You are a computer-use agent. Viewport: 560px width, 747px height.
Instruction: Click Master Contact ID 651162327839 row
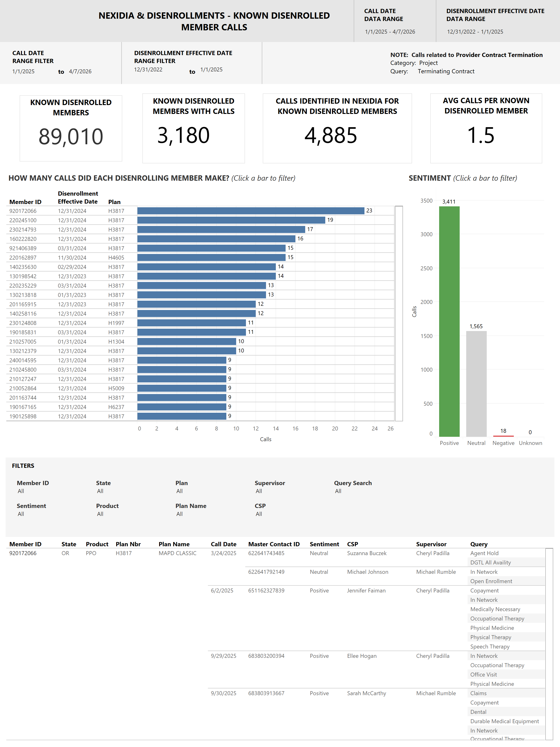pyautogui.click(x=266, y=590)
